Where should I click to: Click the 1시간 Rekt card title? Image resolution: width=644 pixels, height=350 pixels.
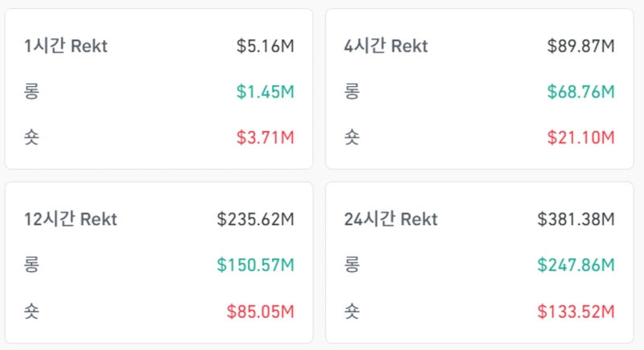(x=66, y=46)
